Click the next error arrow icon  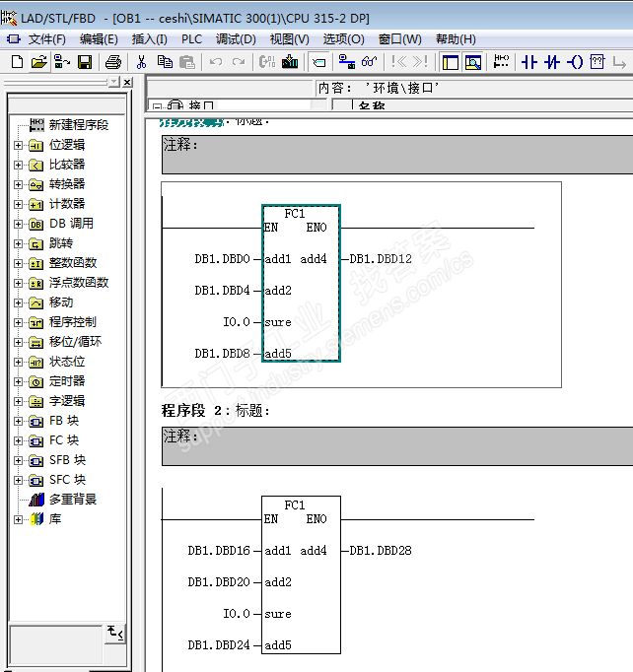[420, 62]
